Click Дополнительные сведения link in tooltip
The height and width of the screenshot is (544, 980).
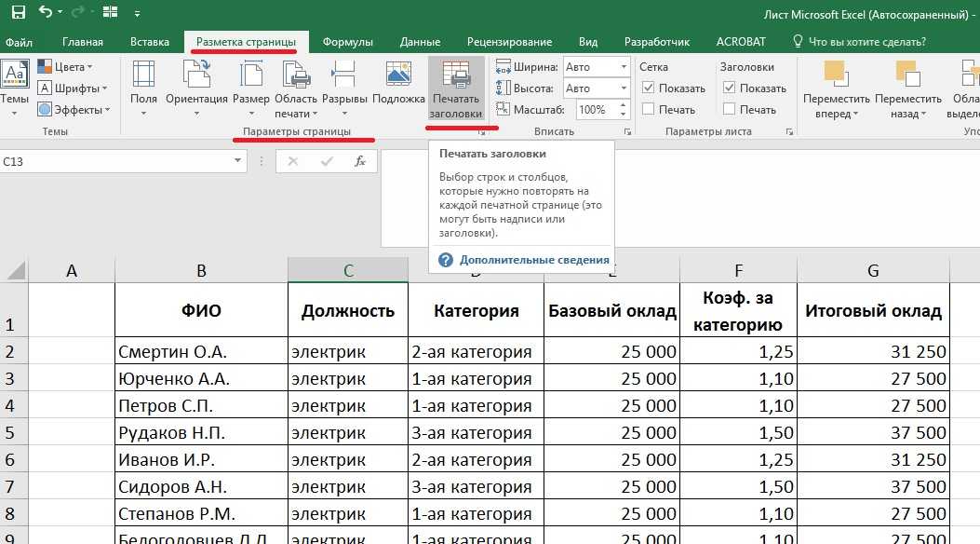coord(534,260)
